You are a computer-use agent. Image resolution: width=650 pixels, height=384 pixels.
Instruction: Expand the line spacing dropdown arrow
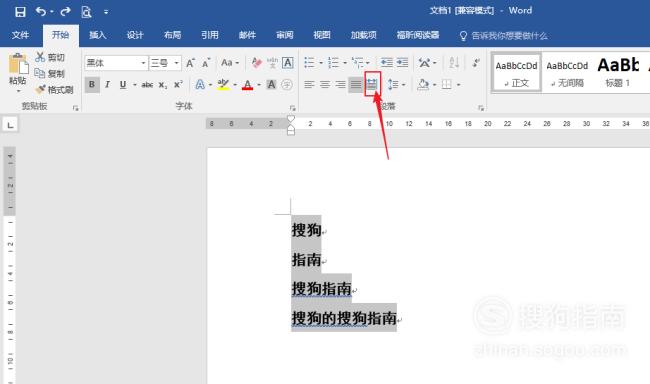[x=404, y=85]
